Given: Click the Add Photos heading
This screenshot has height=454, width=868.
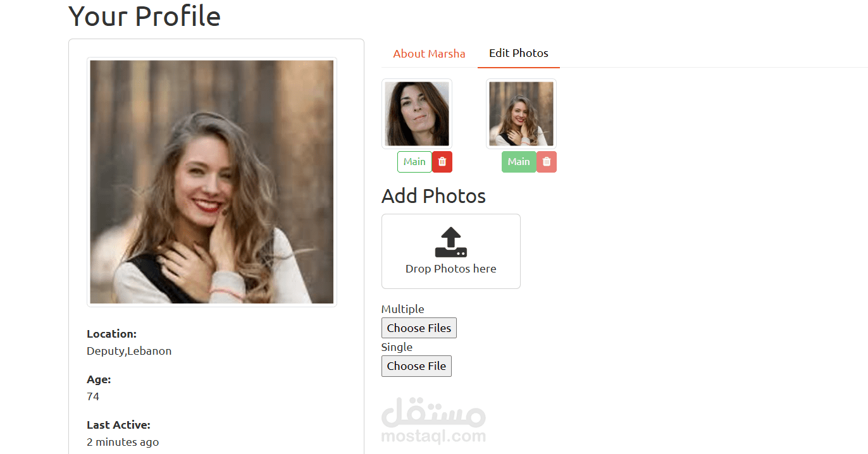Looking at the screenshot, I should click(x=433, y=196).
